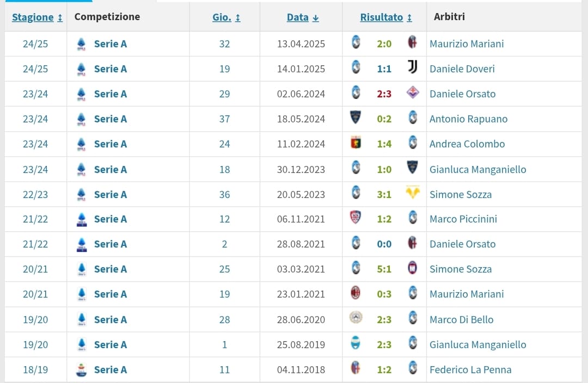
Task: Click the SPAL crest in the 25.08.2019 row
Action: click(356, 343)
